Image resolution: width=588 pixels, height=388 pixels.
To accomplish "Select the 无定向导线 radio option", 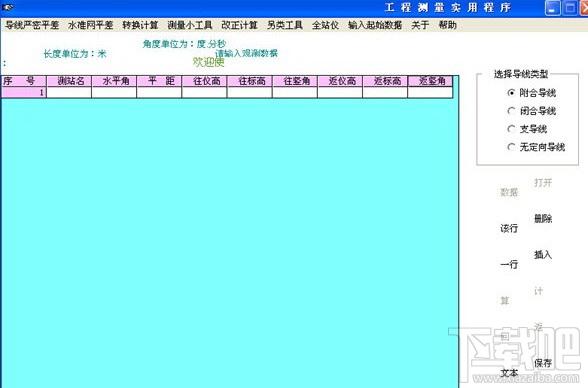I will coord(537,147).
